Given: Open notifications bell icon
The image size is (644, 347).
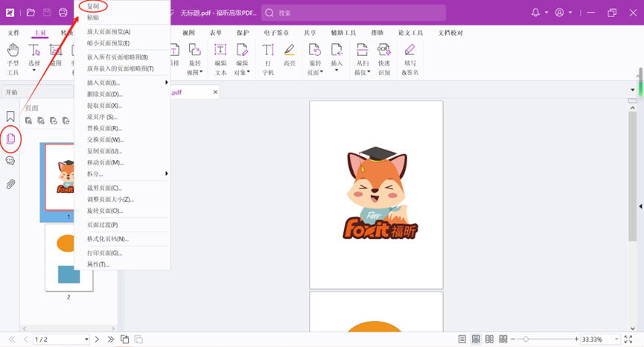Looking at the screenshot, I should coord(535,13).
